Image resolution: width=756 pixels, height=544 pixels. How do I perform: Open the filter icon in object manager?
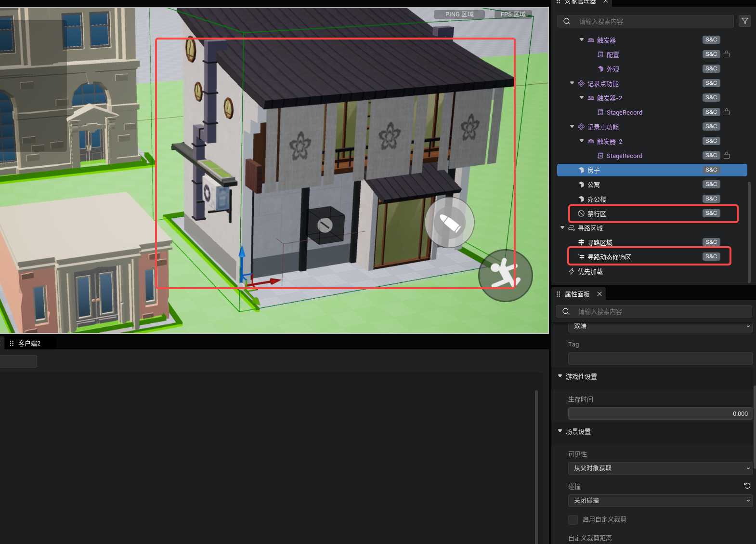pyautogui.click(x=745, y=21)
